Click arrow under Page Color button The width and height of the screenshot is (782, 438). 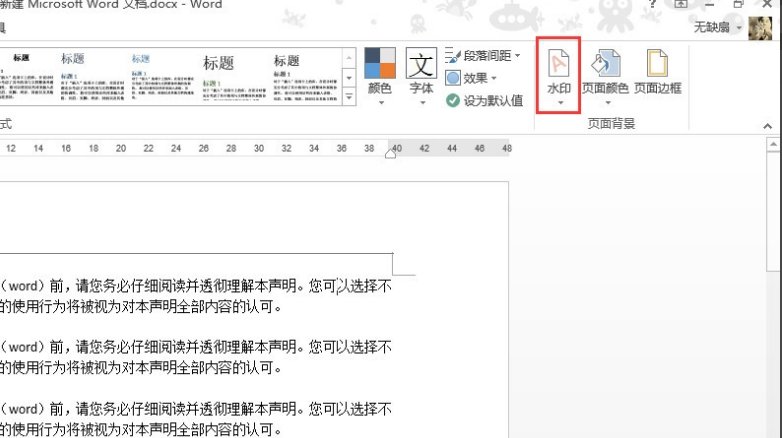[608, 103]
